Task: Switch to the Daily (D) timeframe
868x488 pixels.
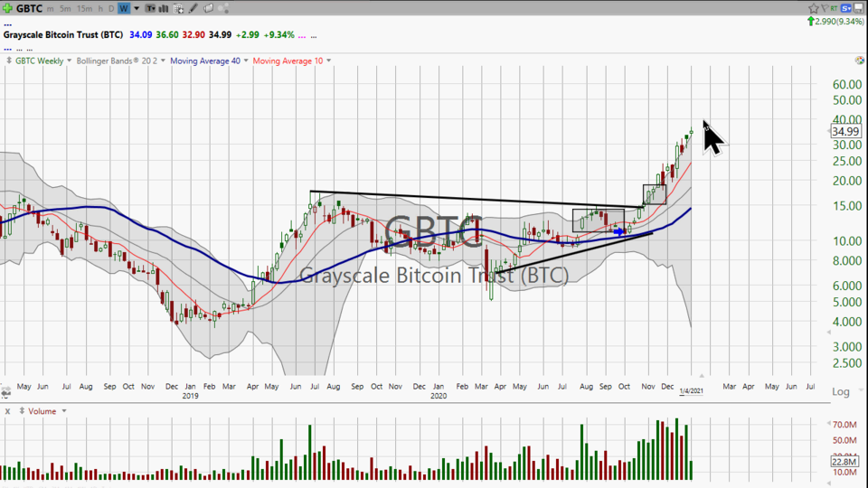Action: point(111,8)
